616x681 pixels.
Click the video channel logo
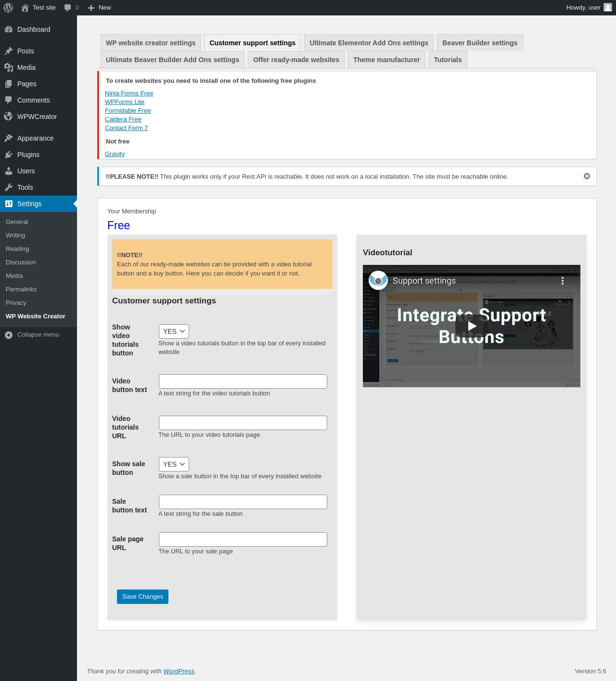pyautogui.click(x=378, y=281)
